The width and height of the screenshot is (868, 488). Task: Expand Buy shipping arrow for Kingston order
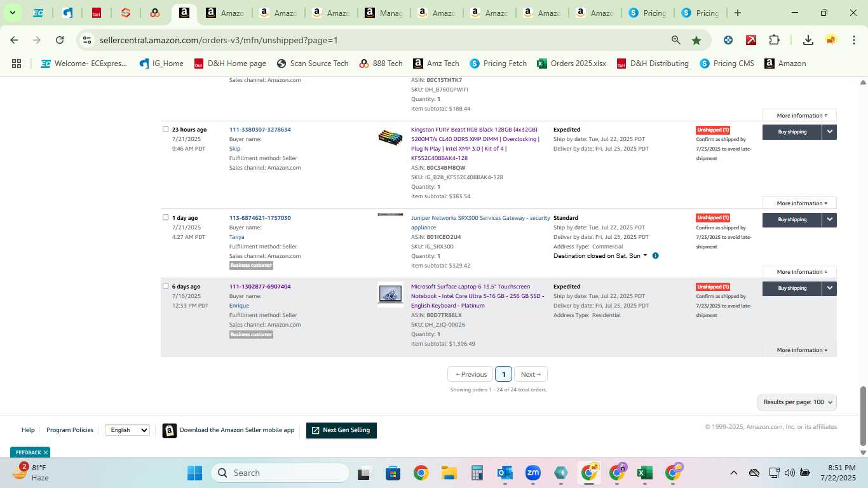point(829,132)
